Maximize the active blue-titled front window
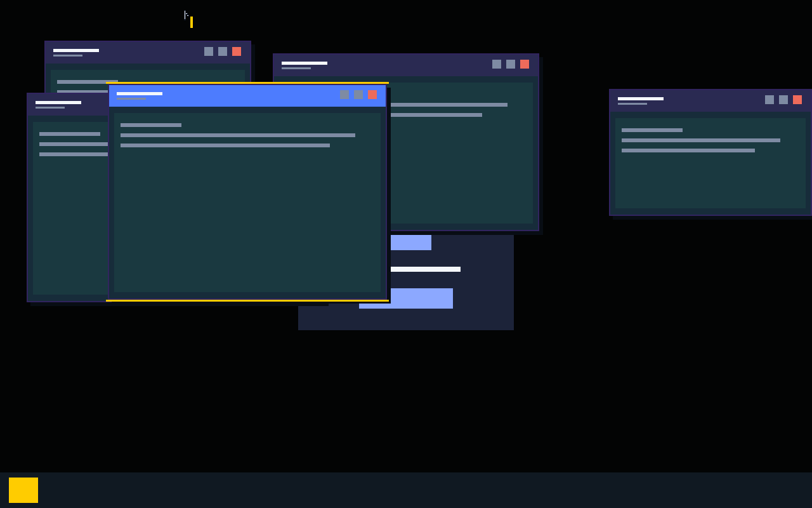This screenshot has width=812, height=508. (358, 95)
